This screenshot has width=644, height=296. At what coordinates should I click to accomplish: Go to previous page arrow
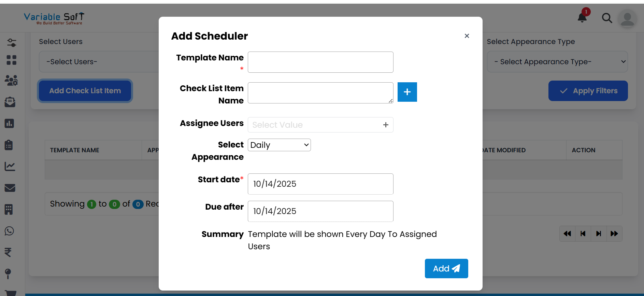(583, 234)
